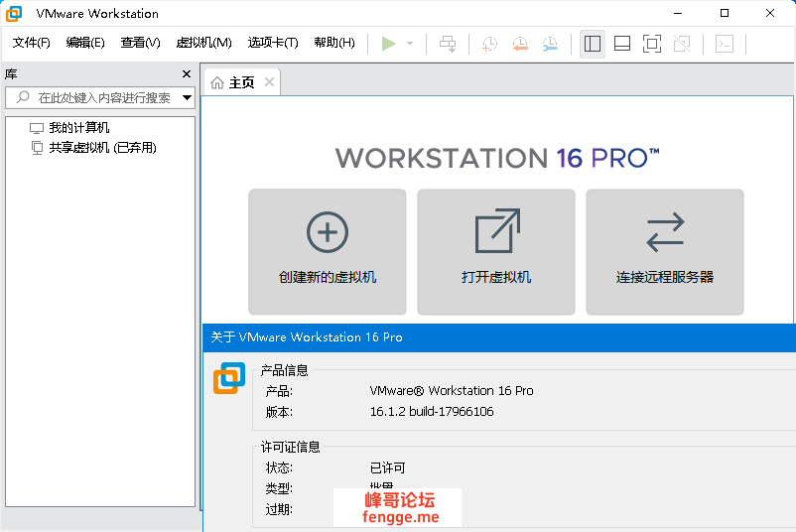Click the version text 16.1.2 build-17966106
The image size is (796, 532).
point(432,412)
